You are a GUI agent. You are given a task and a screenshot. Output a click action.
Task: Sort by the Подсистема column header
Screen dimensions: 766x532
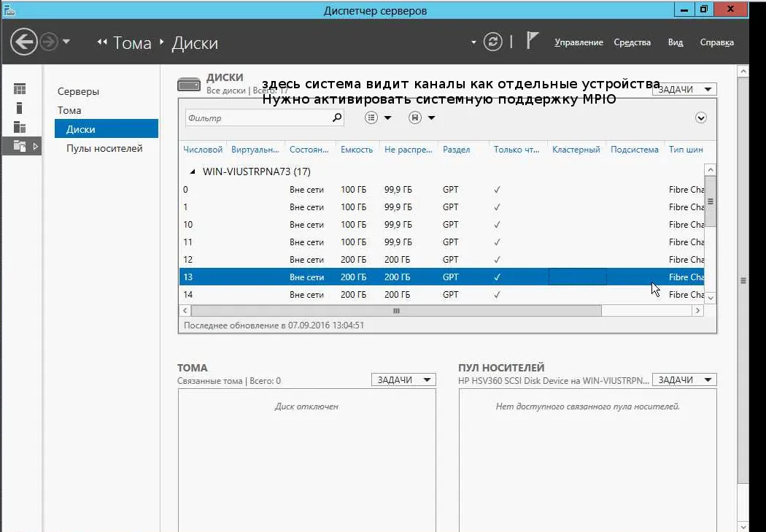[635, 150]
